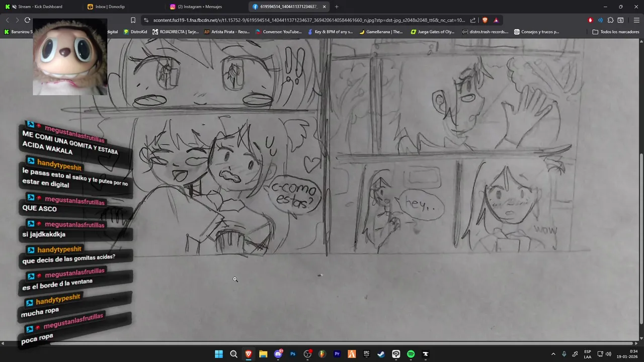This screenshot has height=362, width=644.
Task: Click the Brave browser taskbar icon
Action: point(249,354)
